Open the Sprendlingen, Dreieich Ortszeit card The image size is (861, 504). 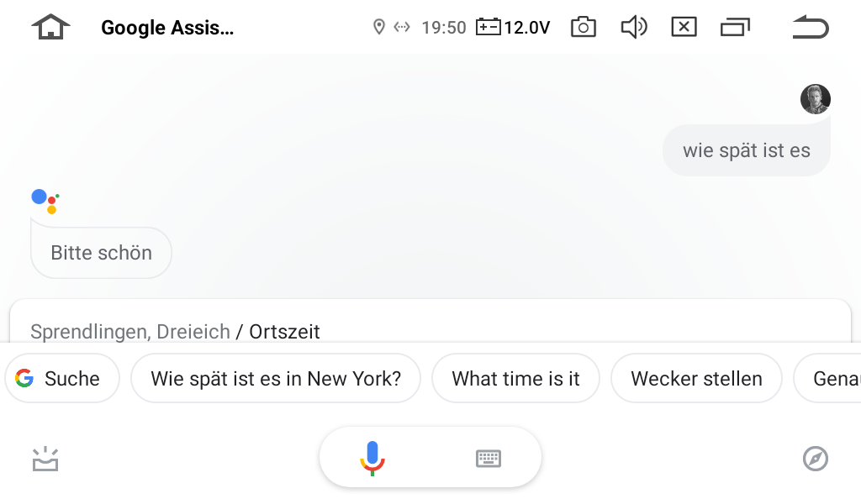430,322
